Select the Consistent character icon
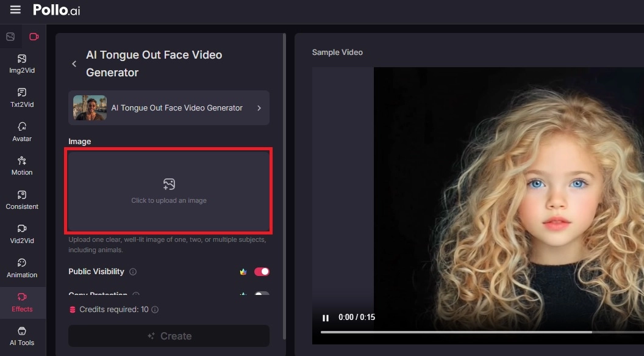 click(x=22, y=200)
